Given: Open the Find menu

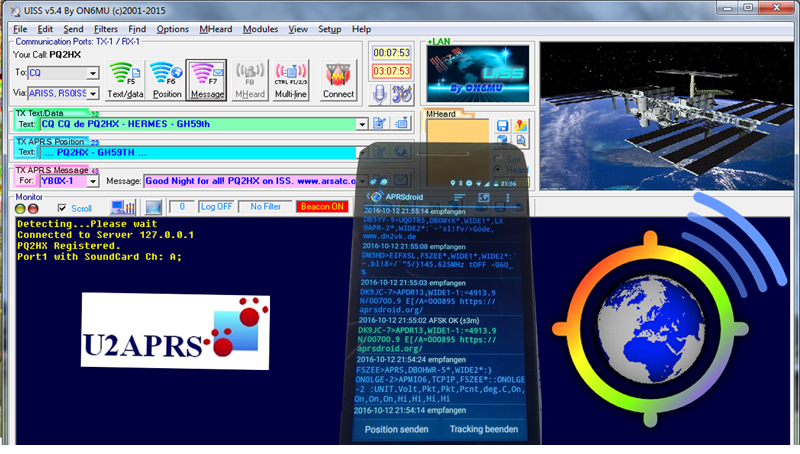Looking at the screenshot, I should (137, 29).
